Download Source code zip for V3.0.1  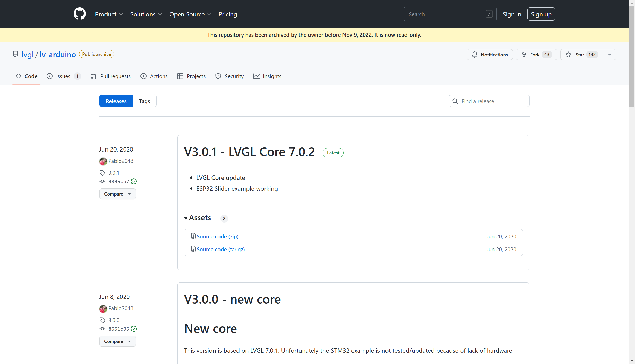[x=217, y=236]
